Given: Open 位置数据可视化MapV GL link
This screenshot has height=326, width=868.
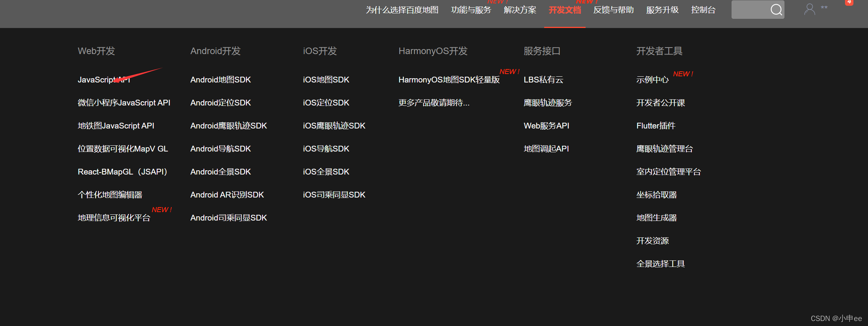Looking at the screenshot, I should tap(123, 149).
